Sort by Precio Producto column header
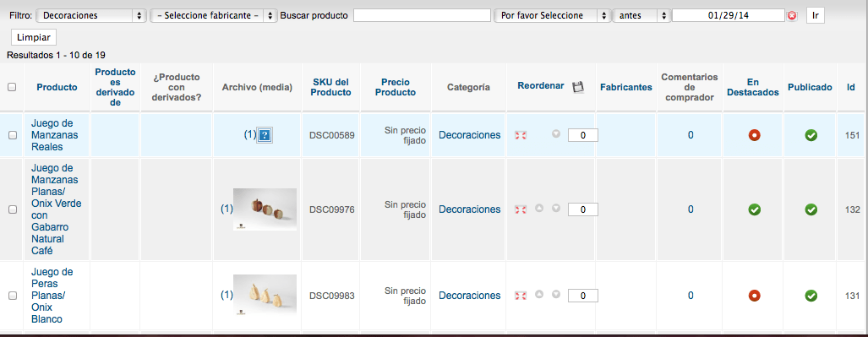The image size is (868, 337). coord(396,87)
